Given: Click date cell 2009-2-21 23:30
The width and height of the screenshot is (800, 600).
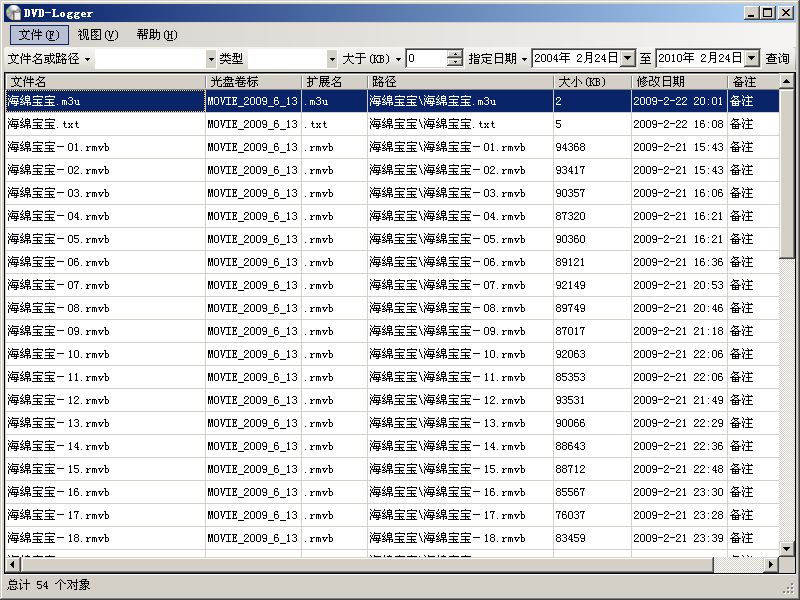Looking at the screenshot, I should pyautogui.click(x=680, y=492).
